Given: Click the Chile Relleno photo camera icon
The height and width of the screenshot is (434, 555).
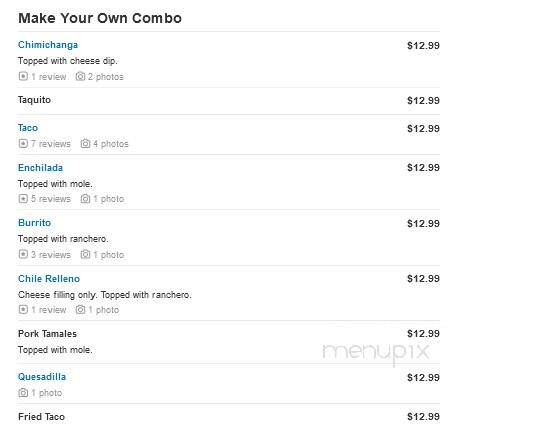Looking at the screenshot, I should pyautogui.click(x=80, y=309).
